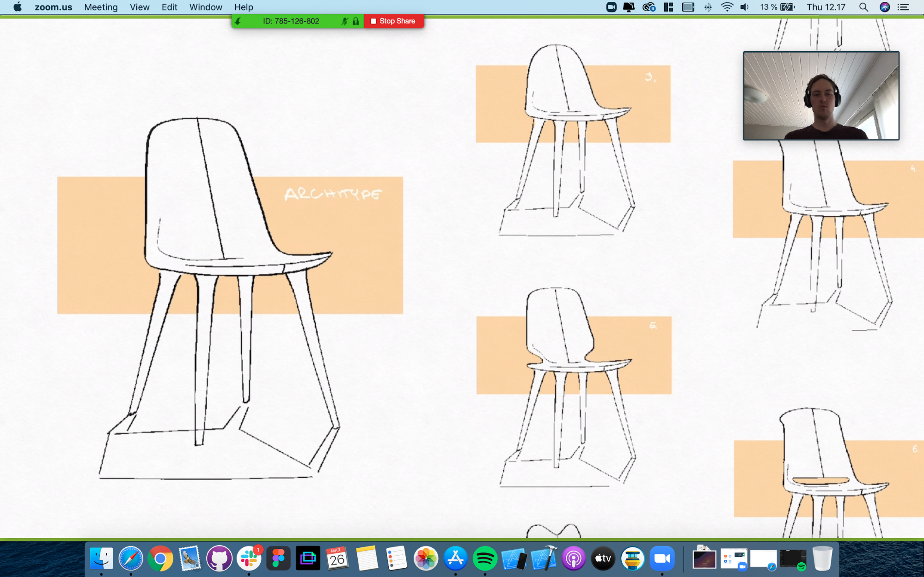Open the Podcasts app in Dock
The width and height of the screenshot is (924, 577).
(573, 559)
